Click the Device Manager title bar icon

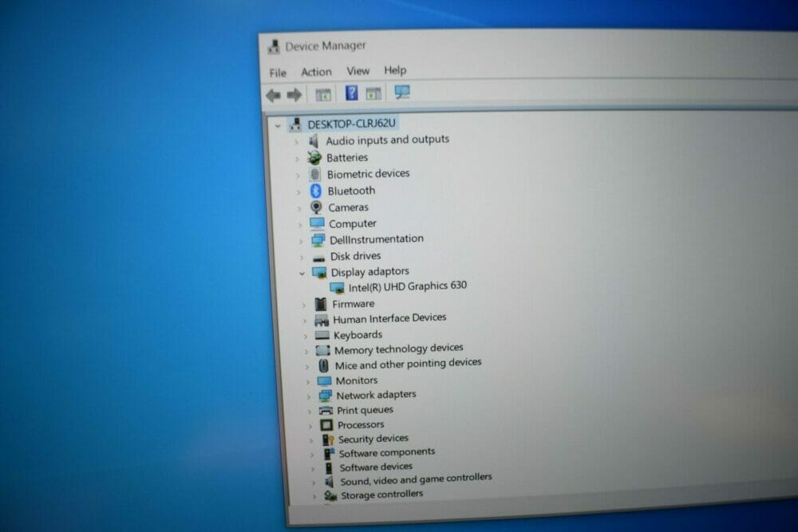tap(273, 47)
